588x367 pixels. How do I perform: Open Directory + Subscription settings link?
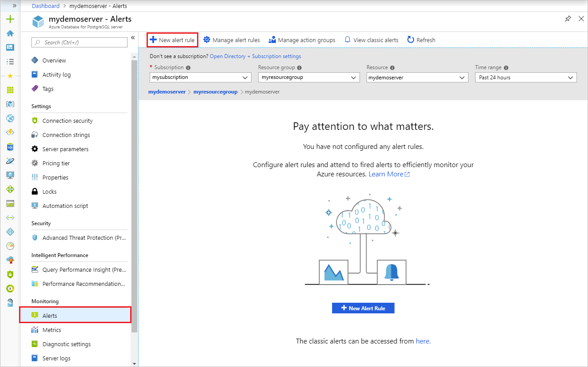[x=255, y=56]
